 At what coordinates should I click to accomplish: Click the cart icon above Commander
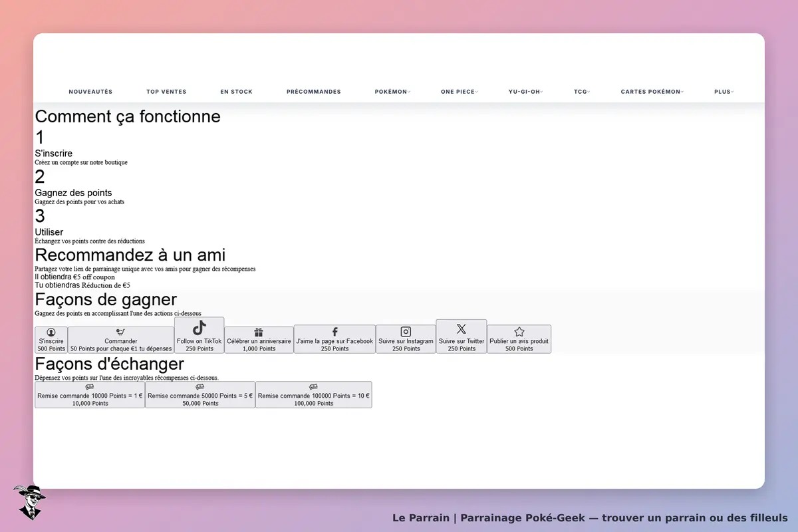point(121,332)
